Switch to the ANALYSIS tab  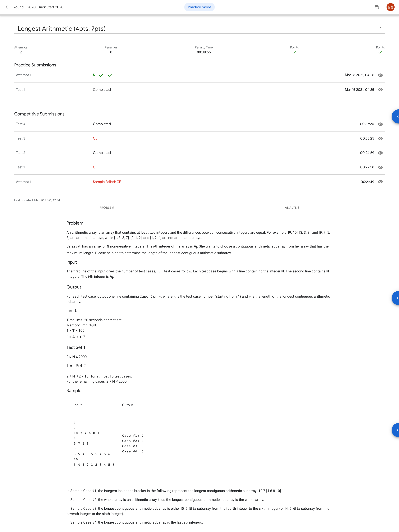coord(292,208)
